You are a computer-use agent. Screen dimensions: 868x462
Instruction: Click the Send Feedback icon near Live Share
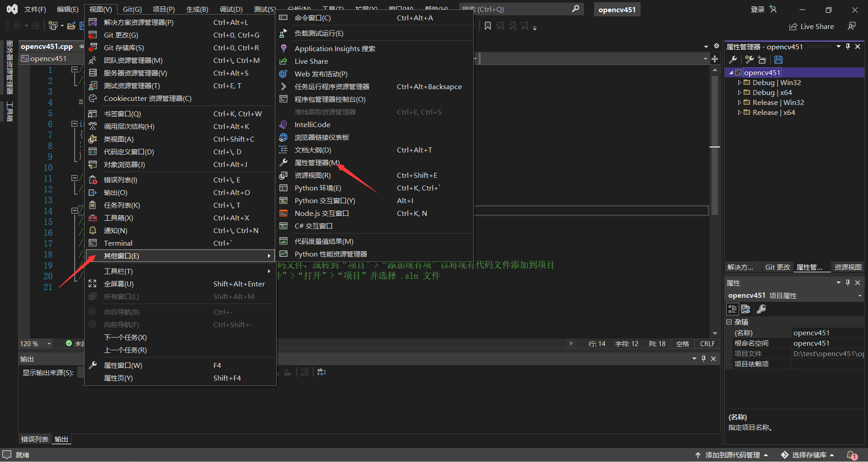(x=852, y=26)
